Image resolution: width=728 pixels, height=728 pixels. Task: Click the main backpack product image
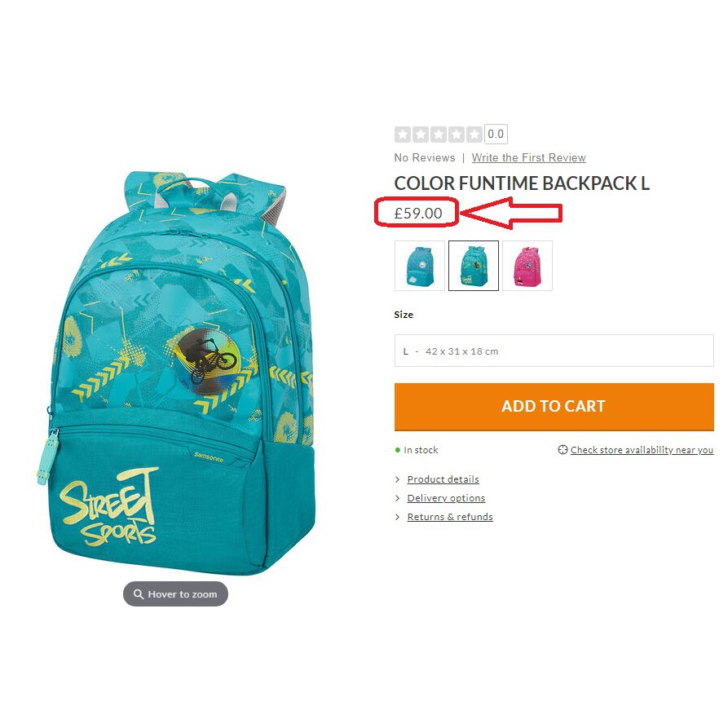(x=176, y=373)
